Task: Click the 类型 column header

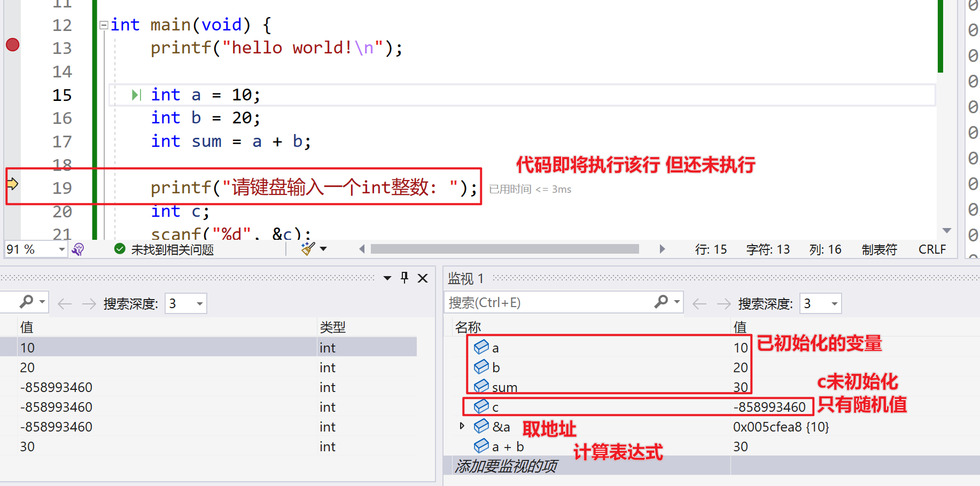Action: pyautogui.click(x=333, y=327)
